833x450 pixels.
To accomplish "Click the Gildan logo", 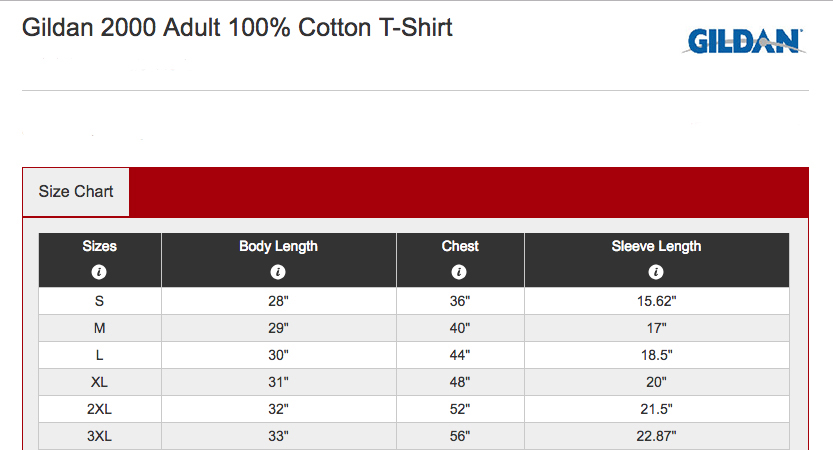I will [x=744, y=41].
